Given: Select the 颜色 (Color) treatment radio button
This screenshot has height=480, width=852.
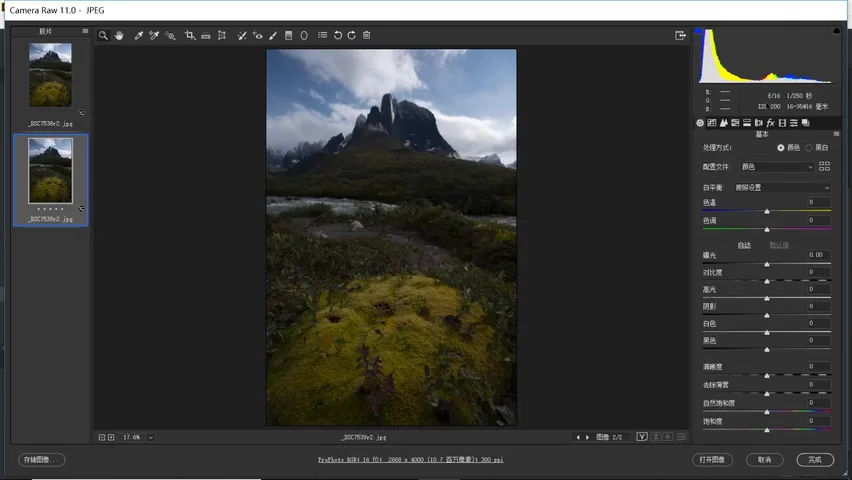Looking at the screenshot, I should pos(781,148).
